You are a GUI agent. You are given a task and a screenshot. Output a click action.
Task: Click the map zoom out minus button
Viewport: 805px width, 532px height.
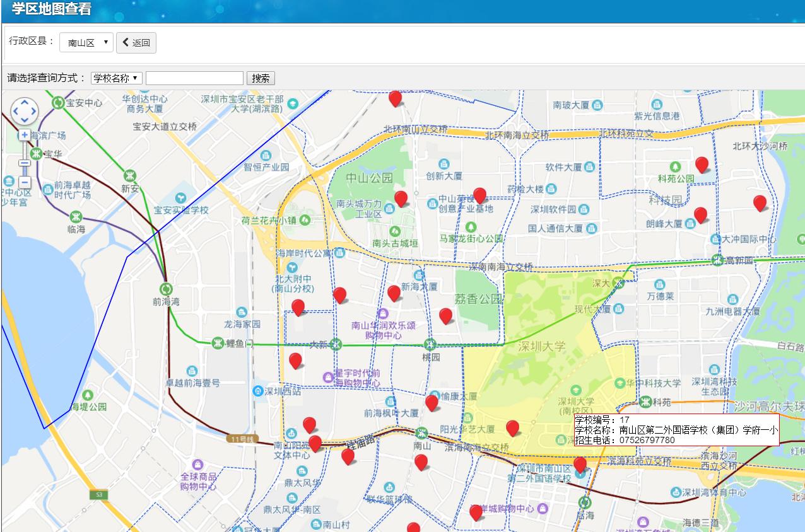tap(25, 182)
